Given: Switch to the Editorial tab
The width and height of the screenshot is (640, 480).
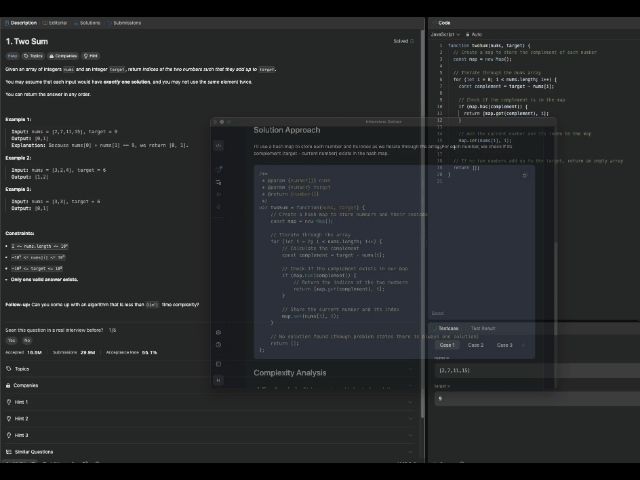Looking at the screenshot, I should [x=57, y=22].
